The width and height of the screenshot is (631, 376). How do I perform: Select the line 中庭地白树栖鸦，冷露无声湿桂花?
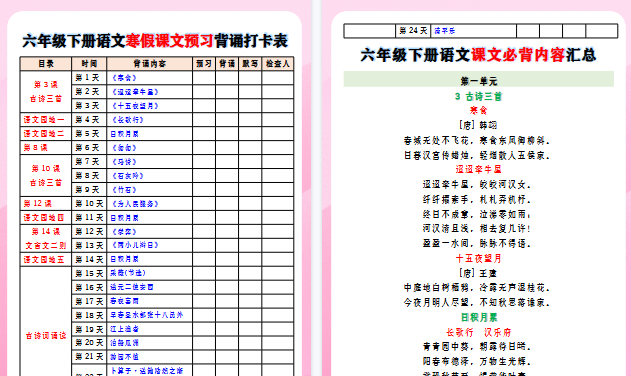477,288
